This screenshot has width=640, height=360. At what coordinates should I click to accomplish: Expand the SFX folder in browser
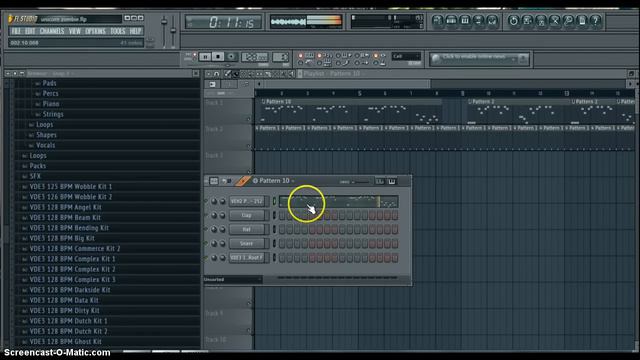(x=35, y=176)
